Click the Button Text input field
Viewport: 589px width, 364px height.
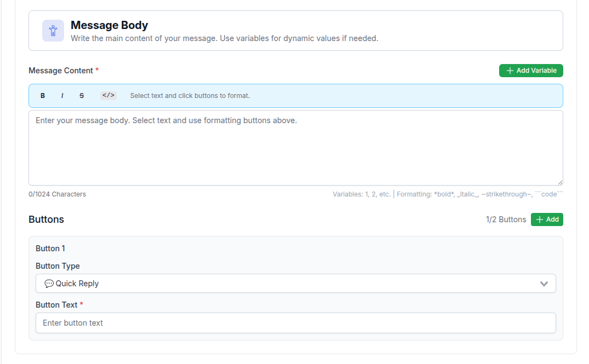[x=296, y=323]
